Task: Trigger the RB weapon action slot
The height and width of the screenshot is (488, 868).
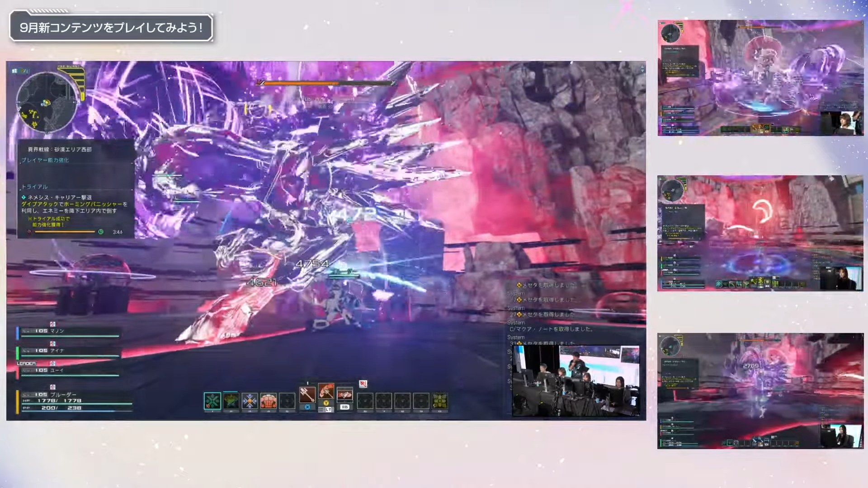Action: (x=344, y=394)
